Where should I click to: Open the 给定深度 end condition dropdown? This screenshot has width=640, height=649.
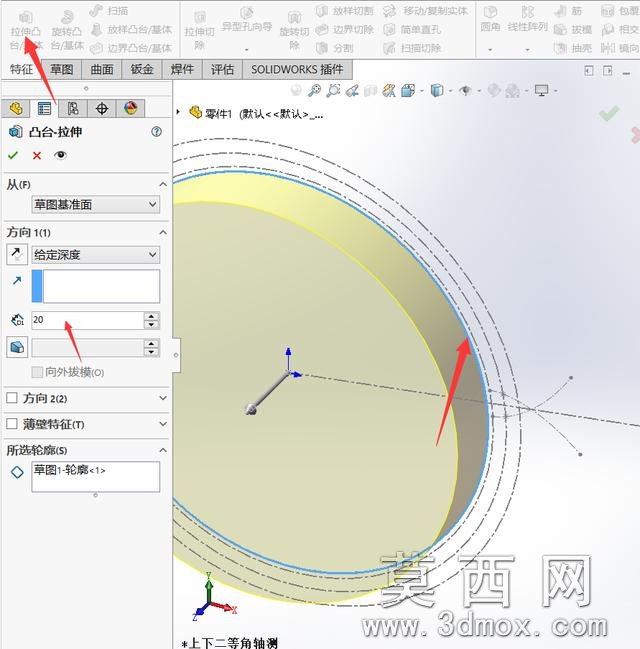pyautogui.click(x=96, y=255)
